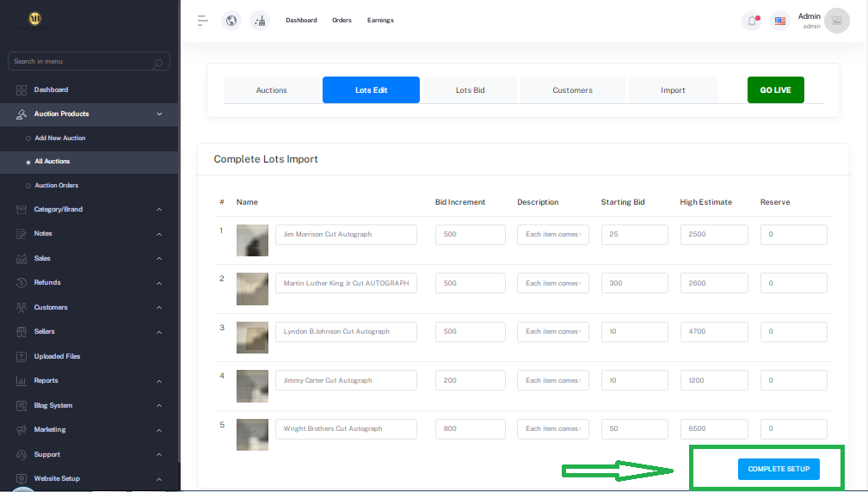Click the Category/Brand sidebar icon
Image resolution: width=868 pixels, height=492 pixels.
click(x=22, y=210)
